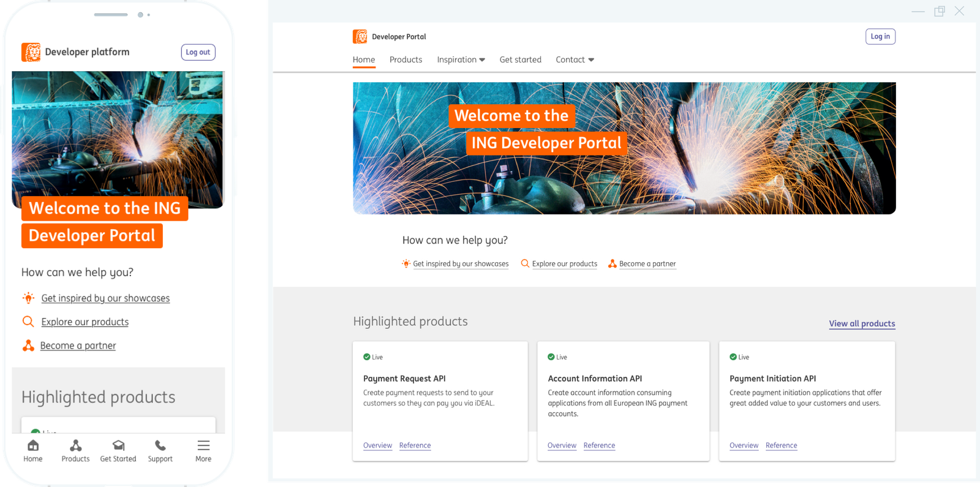980x487 pixels.
Task: Click ING lion logo in desktop header
Action: 360,37
